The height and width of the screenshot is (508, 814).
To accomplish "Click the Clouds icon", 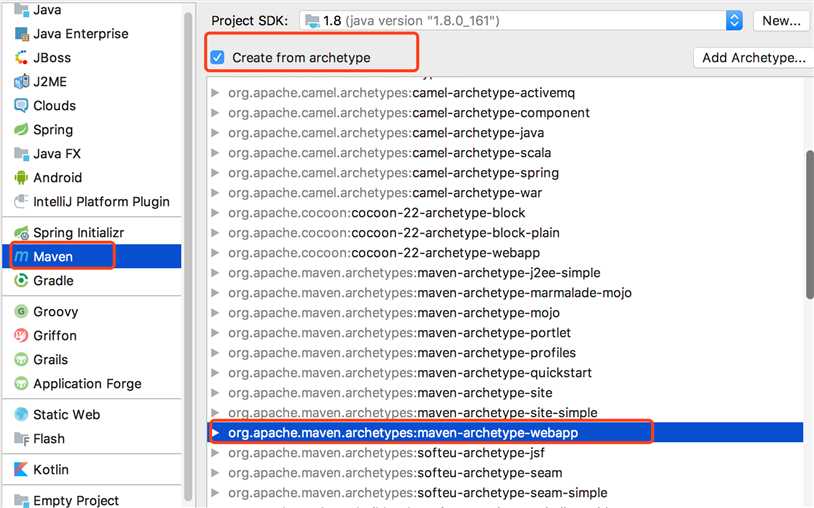I will [x=21, y=105].
